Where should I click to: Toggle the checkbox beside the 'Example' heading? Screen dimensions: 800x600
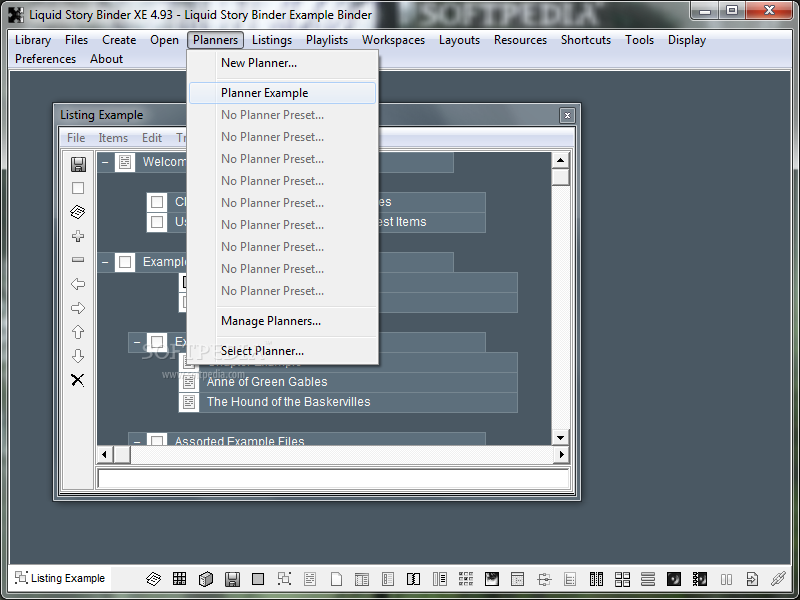(x=125, y=262)
